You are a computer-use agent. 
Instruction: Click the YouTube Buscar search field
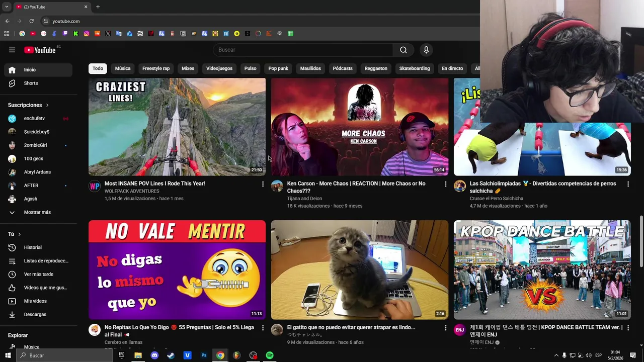[303, 50]
